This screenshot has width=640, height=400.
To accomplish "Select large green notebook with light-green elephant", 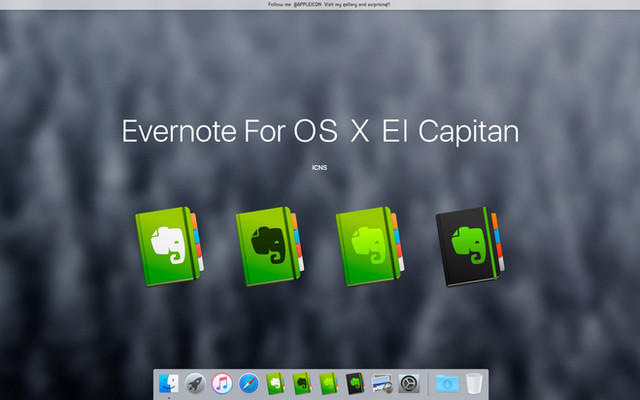I will pos(370,246).
